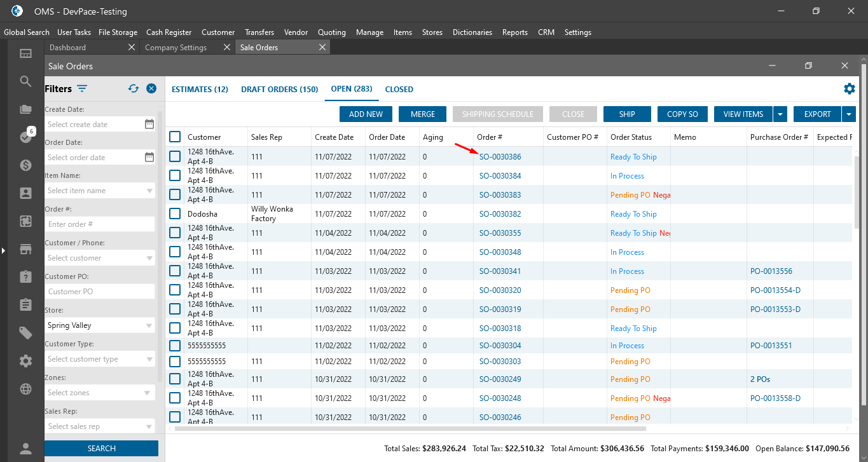
Task: Click the globe icon in left sidebar
Action: tap(25, 389)
